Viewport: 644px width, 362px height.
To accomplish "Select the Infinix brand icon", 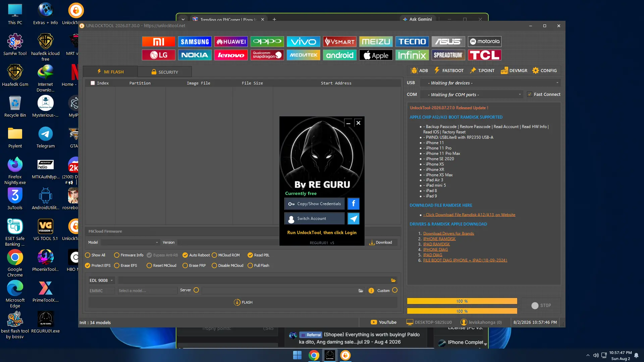I will (x=412, y=55).
